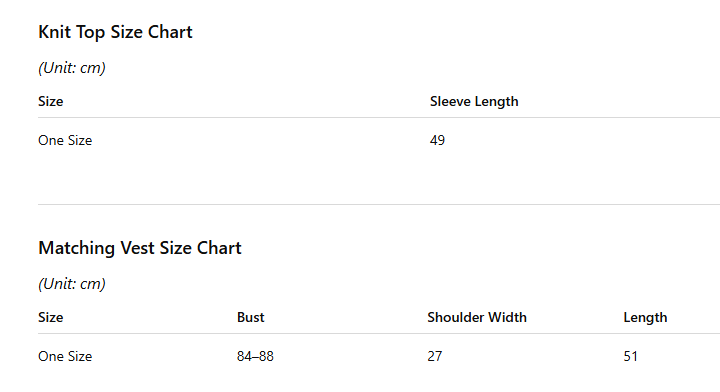This screenshot has width=720, height=392.
Task: Select the Shoulder Width column header
Action: (x=477, y=317)
